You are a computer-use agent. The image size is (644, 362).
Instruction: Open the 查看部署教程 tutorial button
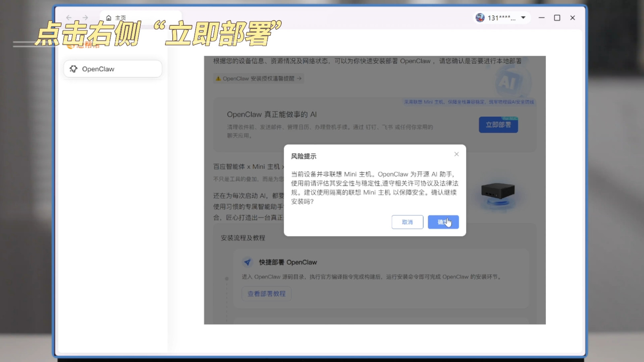(266, 294)
